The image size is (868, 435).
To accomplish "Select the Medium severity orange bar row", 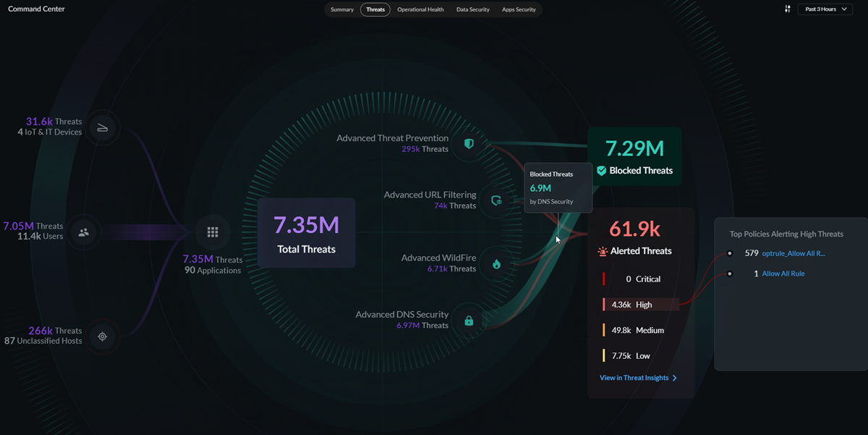I will point(640,330).
